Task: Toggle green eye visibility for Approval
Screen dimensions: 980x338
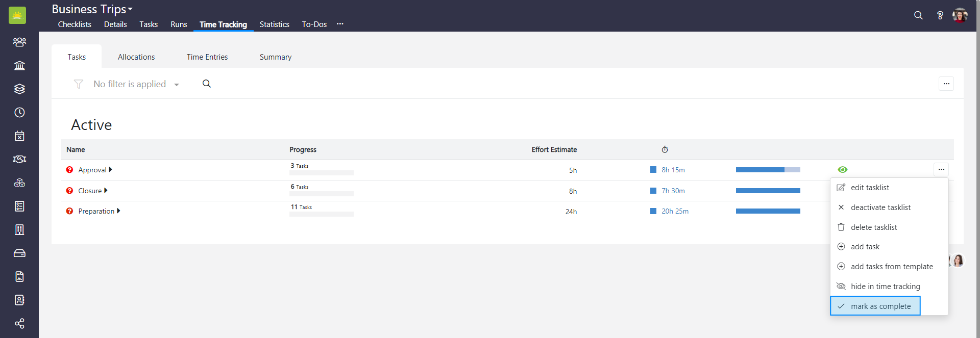Action: [x=842, y=170]
